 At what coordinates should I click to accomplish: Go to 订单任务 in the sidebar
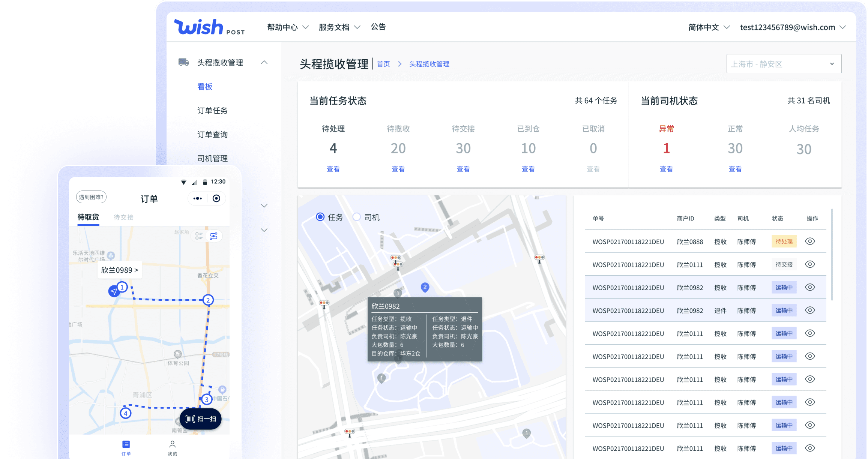[x=212, y=111]
